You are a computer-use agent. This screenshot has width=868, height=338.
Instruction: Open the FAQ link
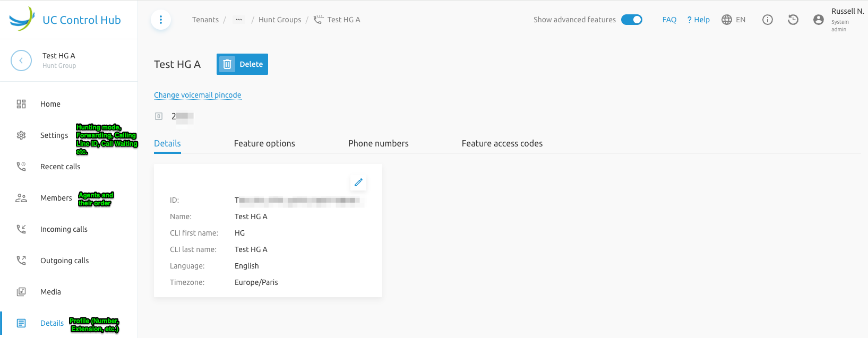[669, 20]
